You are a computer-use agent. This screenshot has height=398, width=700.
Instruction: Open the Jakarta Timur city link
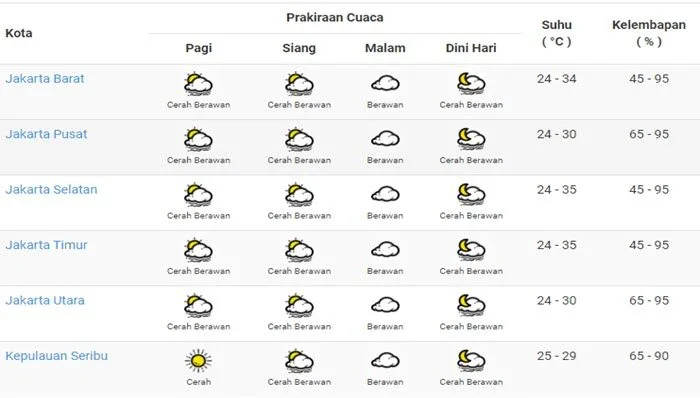(x=46, y=245)
